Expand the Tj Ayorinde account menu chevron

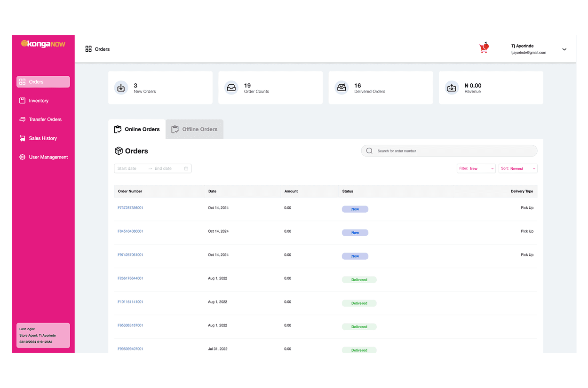(x=564, y=49)
